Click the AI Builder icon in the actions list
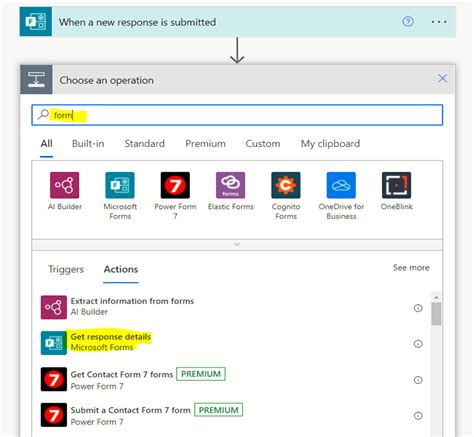 (x=54, y=307)
